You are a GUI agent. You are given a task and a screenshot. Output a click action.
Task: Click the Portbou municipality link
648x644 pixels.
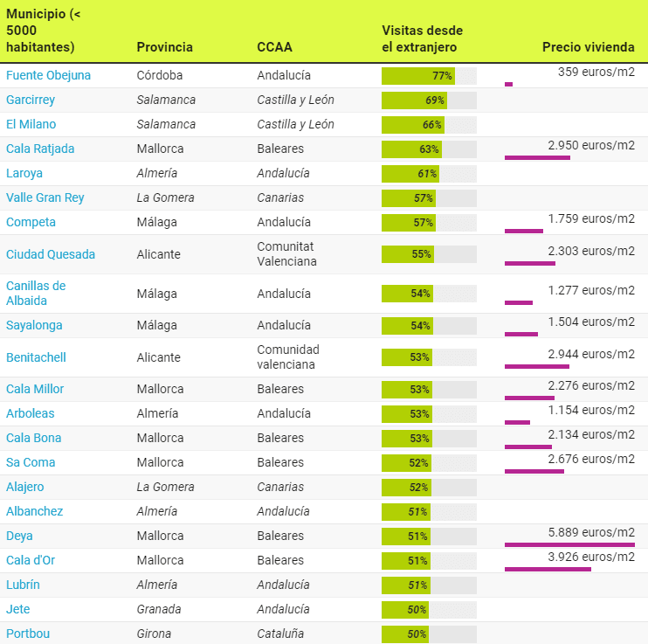click(x=26, y=634)
